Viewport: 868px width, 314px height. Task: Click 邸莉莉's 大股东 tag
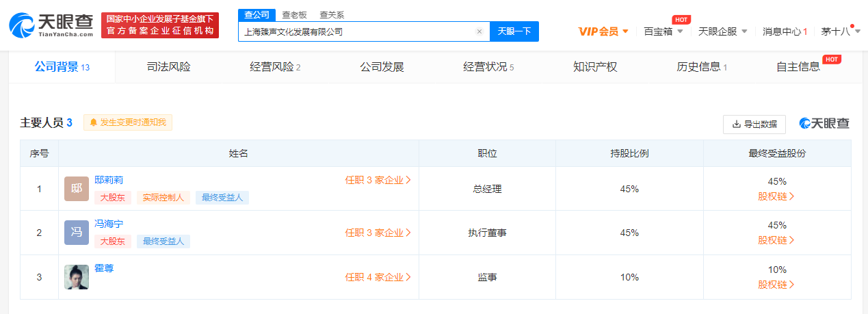tap(113, 198)
